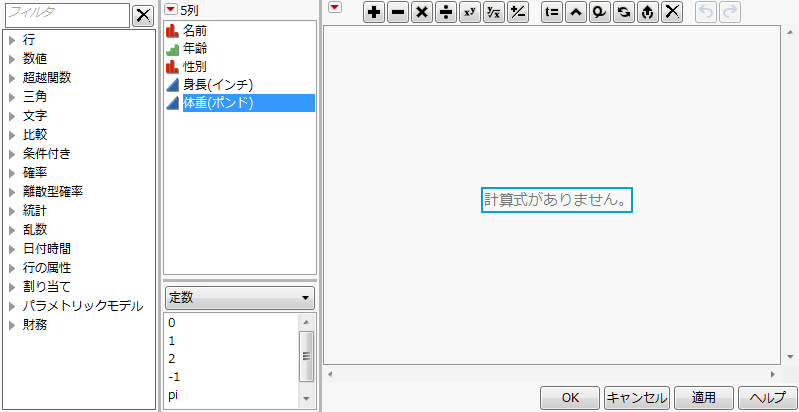Expand the 比較 function category
The image size is (799, 412).
13,135
